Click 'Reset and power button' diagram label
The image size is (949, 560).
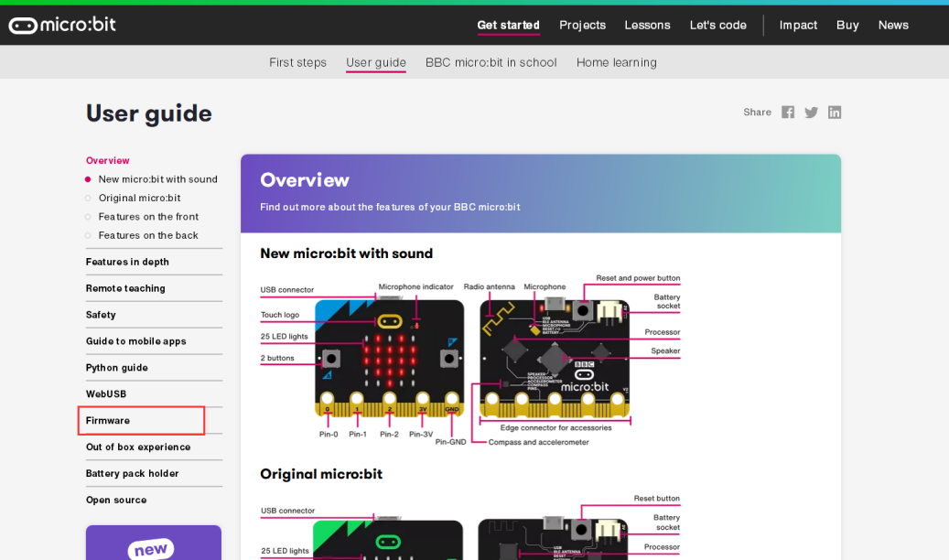638,278
